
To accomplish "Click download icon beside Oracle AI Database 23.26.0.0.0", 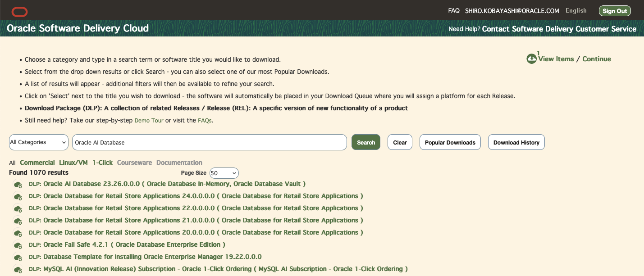I will [x=18, y=185].
